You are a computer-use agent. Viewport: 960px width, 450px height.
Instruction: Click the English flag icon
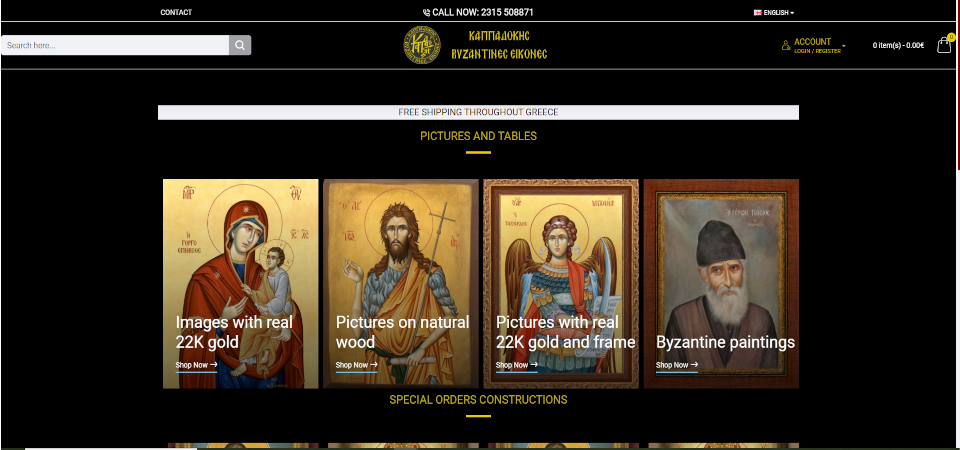(757, 12)
